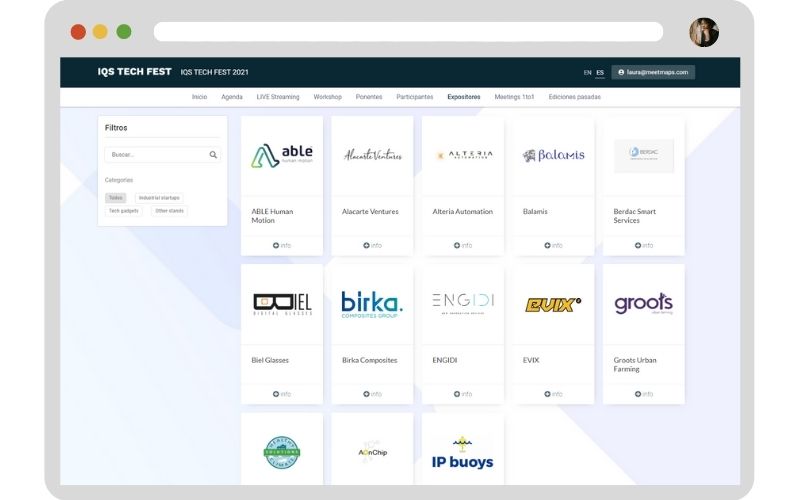Click the yellow window dot
The height and width of the screenshot is (500, 800).
[101, 32]
